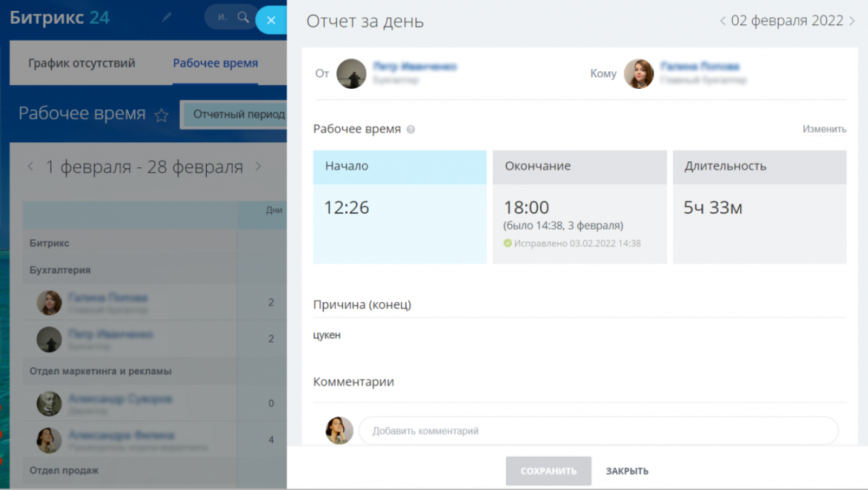
Task: Go to next day after 02 февраля 2022
Action: pyautogui.click(x=852, y=21)
